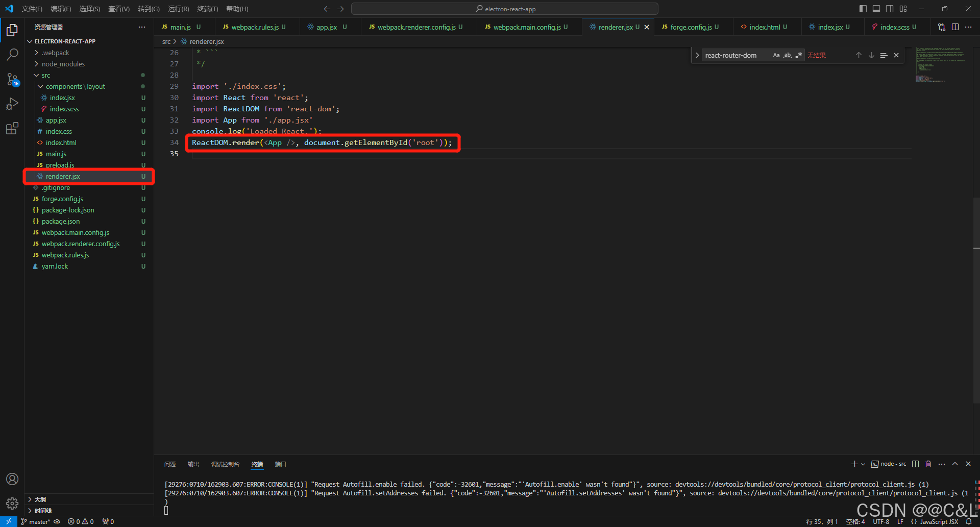Create a new terminal with plus icon
This screenshot has height=527, width=980.
click(x=854, y=464)
